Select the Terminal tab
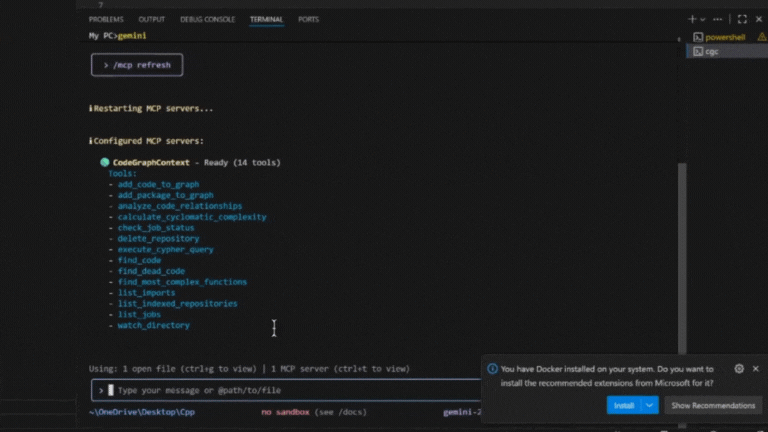Viewport: 768px width, 432px height. pos(266,19)
